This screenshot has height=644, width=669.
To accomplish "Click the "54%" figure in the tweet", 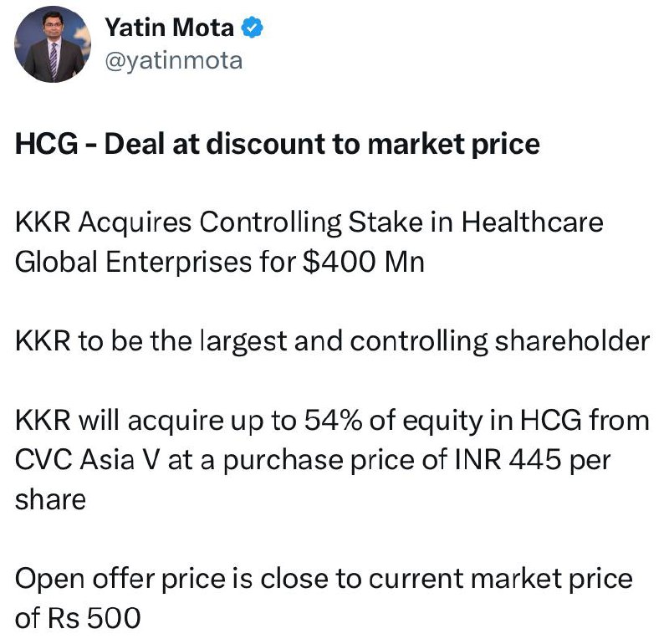I will [333, 421].
